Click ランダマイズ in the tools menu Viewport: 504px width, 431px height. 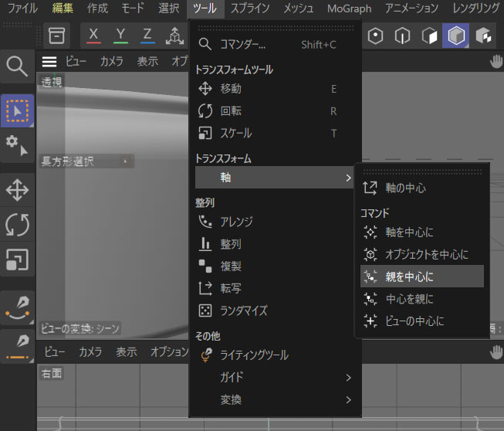click(243, 311)
